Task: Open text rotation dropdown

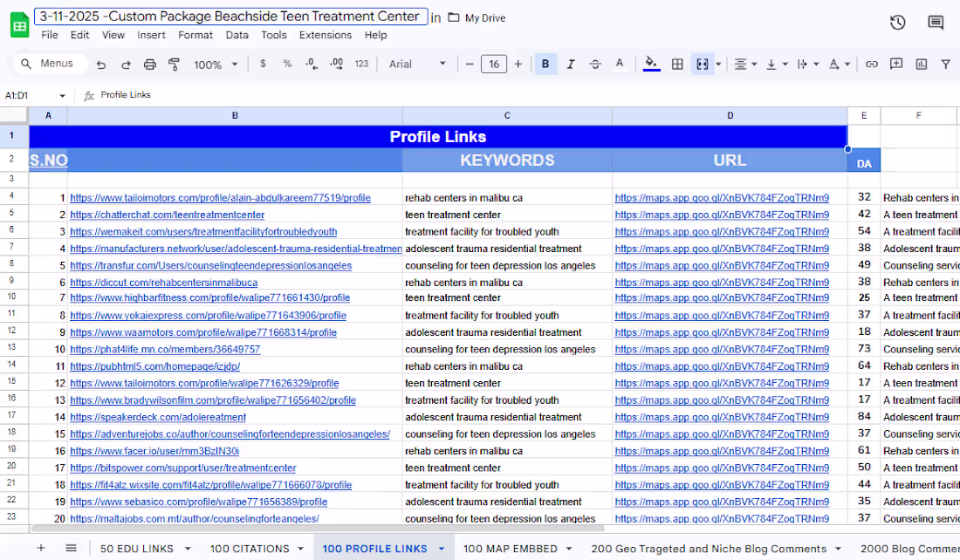Action: point(839,64)
